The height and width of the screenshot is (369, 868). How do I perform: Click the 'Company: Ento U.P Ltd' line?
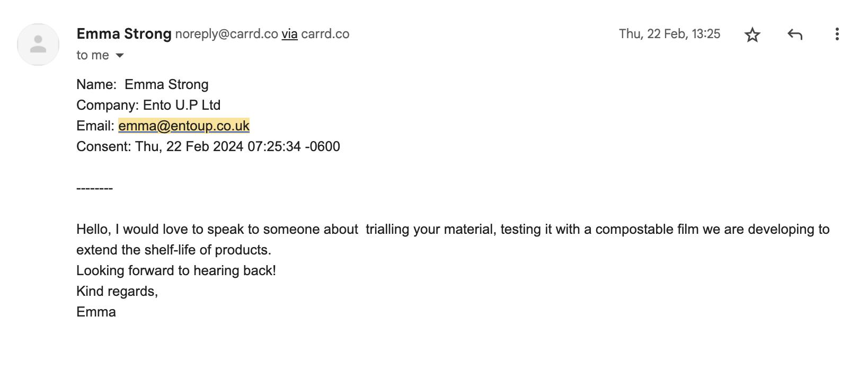pos(148,105)
